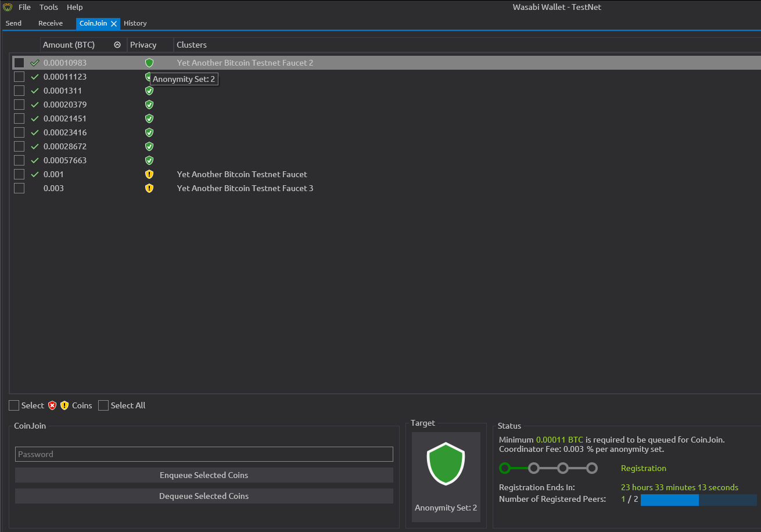The height and width of the screenshot is (532, 761).
Task: Tick the checkbox for coin 0.0001311
Action: click(19, 91)
